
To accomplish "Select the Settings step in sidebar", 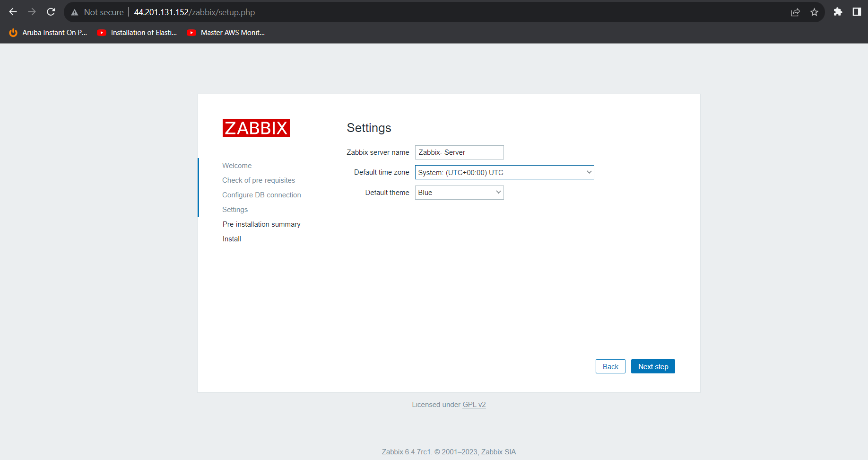I will click(x=235, y=210).
